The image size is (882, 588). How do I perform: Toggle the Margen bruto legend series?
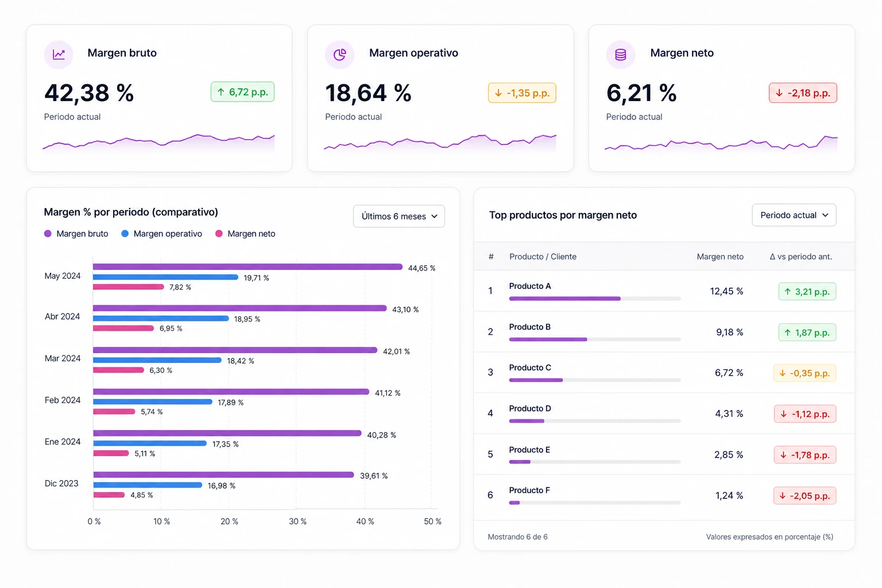coord(76,234)
